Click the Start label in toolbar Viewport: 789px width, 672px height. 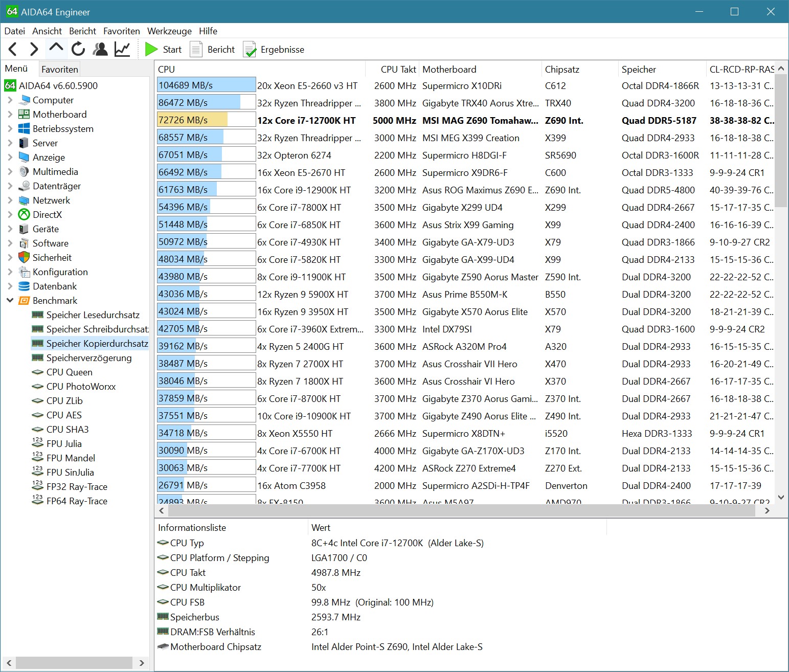[x=172, y=50]
